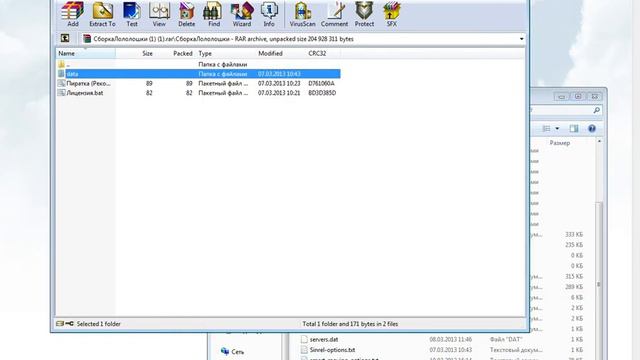Image resolution: width=640 pixels, height=360 pixels.
Task: Select servers.dat in Explorer
Action: coord(324,340)
